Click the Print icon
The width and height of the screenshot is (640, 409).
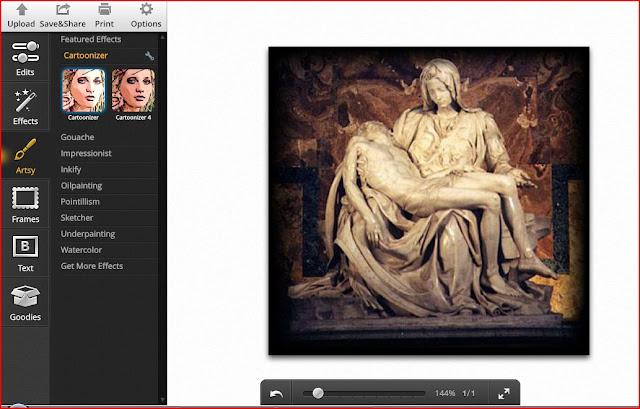point(104,10)
